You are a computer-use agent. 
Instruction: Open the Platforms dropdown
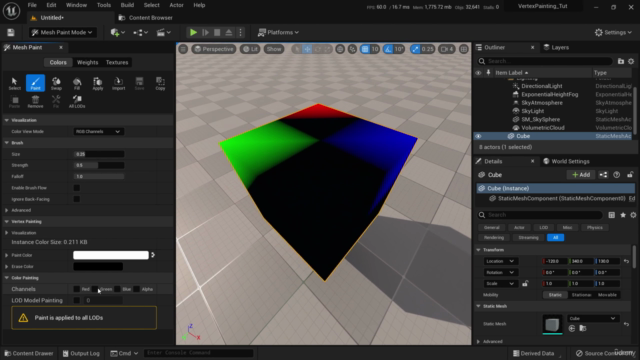[278, 32]
